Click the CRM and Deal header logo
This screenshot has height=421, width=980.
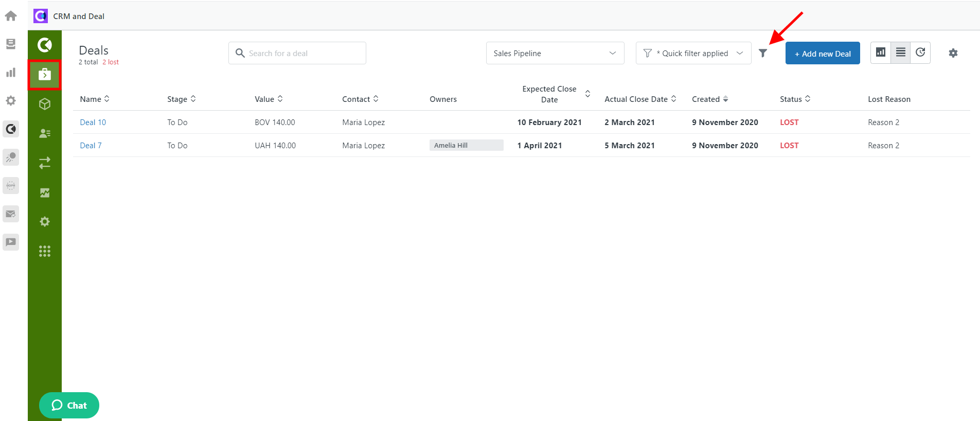(41, 16)
